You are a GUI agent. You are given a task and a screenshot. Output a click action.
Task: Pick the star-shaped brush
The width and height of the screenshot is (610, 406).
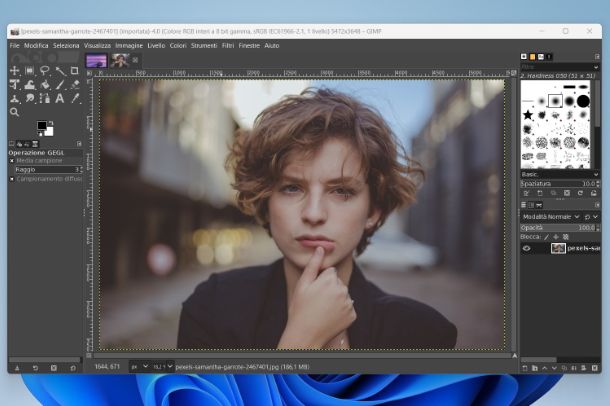pos(528,115)
